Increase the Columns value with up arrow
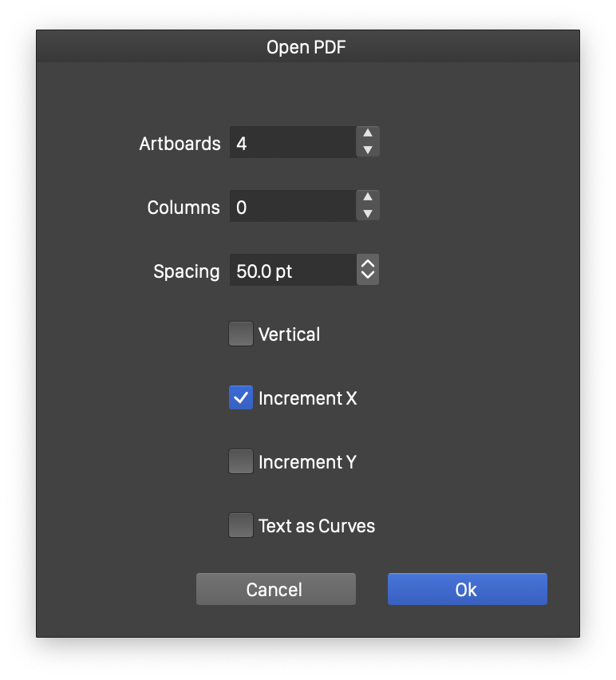Viewport: 616px width, 680px height. 368,199
